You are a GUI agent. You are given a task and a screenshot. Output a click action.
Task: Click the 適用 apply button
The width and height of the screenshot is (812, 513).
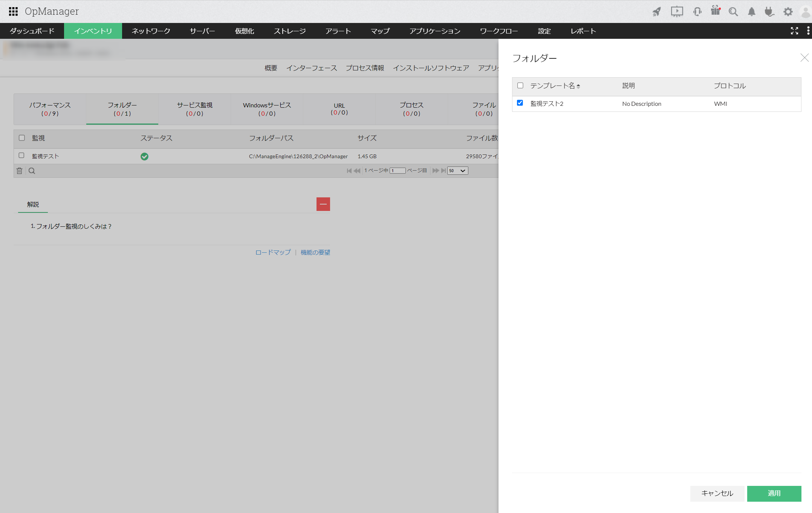click(774, 493)
